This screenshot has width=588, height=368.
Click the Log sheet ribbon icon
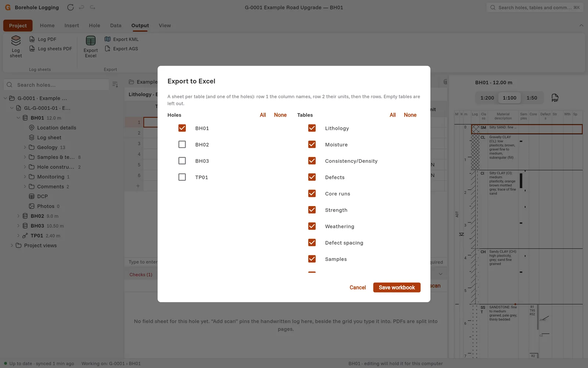point(16,40)
